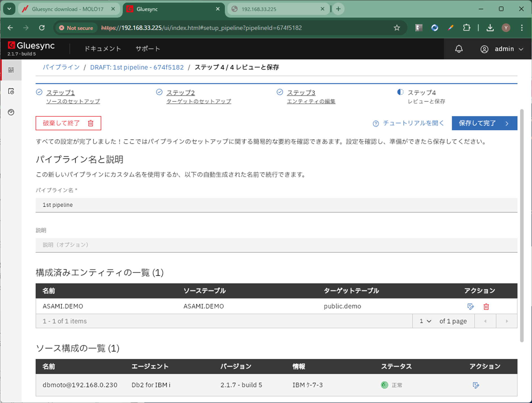This screenshot has height=403, width=532.
Task: Click the 破棄して終了 button
Action: click(x=68, y=123)
